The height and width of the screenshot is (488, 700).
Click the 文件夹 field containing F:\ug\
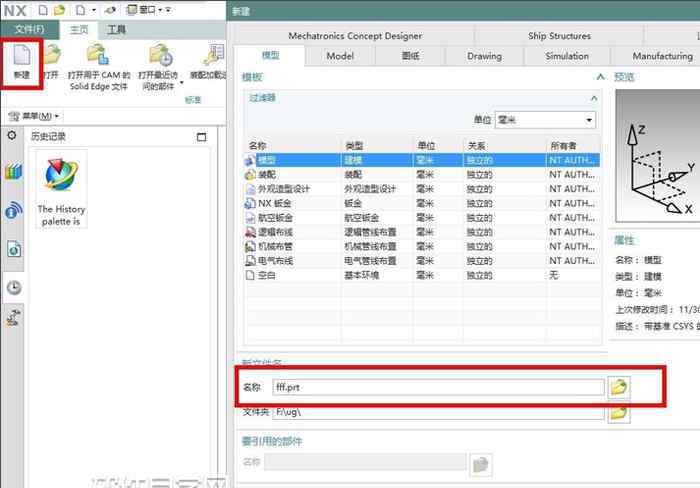[x=438, y=412]
